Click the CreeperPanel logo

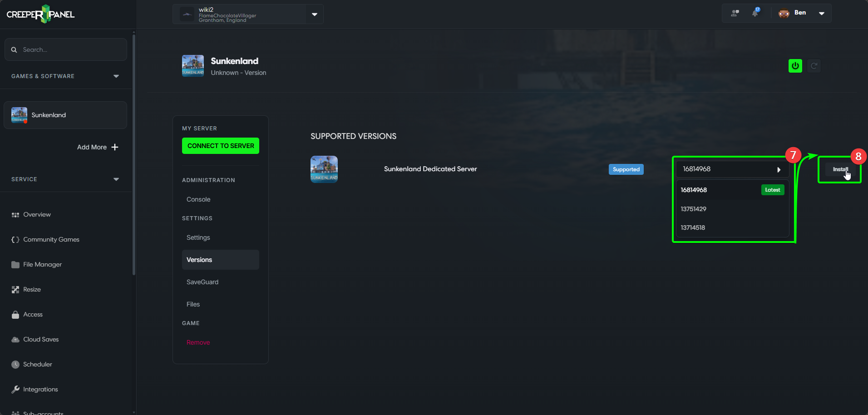(x=40, y=14)
